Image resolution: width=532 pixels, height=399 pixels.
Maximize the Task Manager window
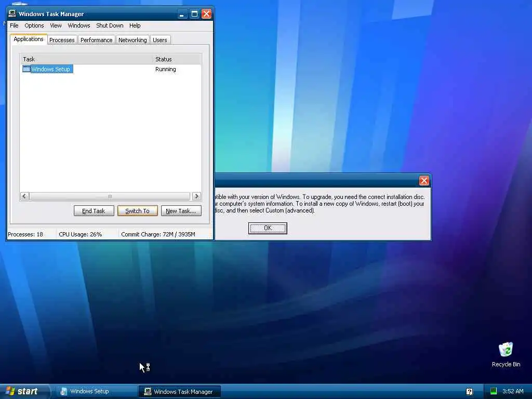[x=194, y=14]
